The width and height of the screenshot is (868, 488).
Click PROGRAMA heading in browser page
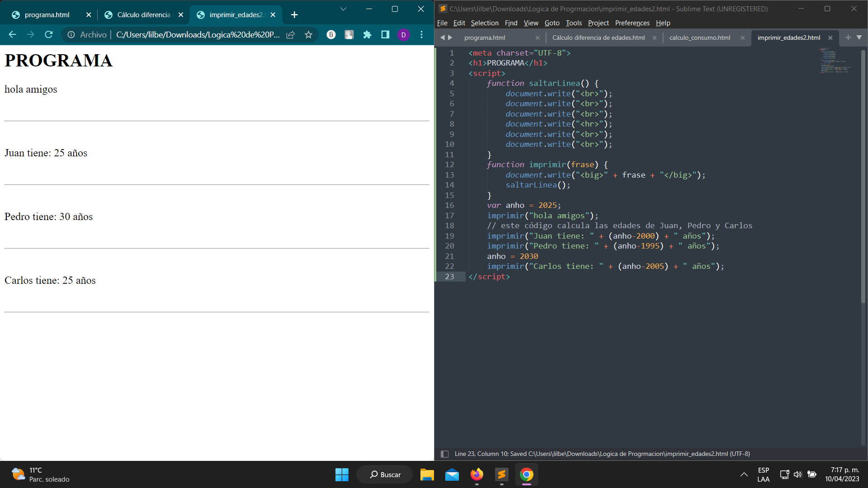[x=58, y=60]
